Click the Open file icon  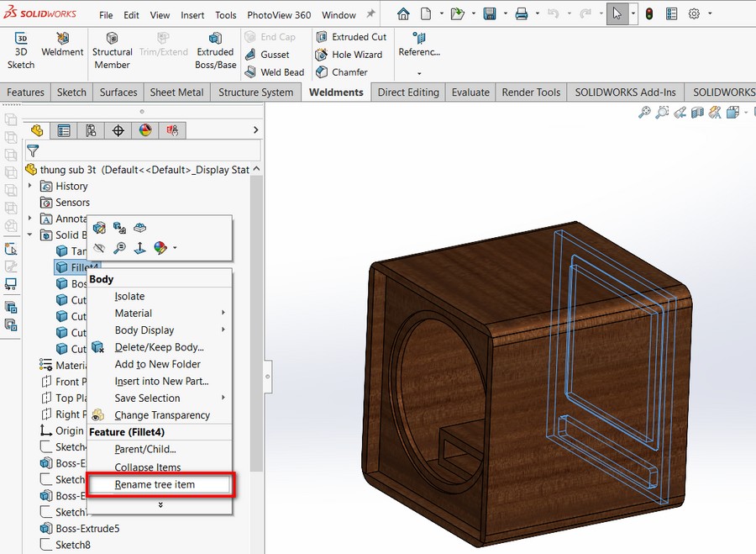coord(457,14)
